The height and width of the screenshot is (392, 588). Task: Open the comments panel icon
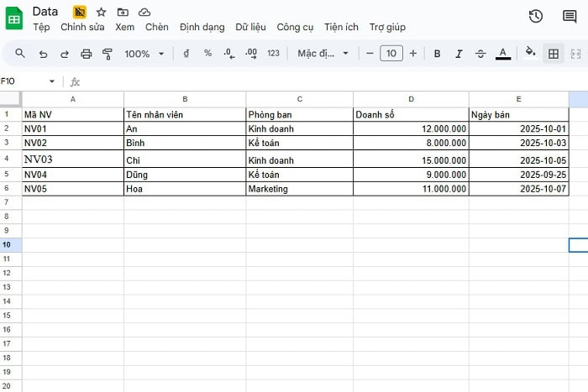point(570,17)
